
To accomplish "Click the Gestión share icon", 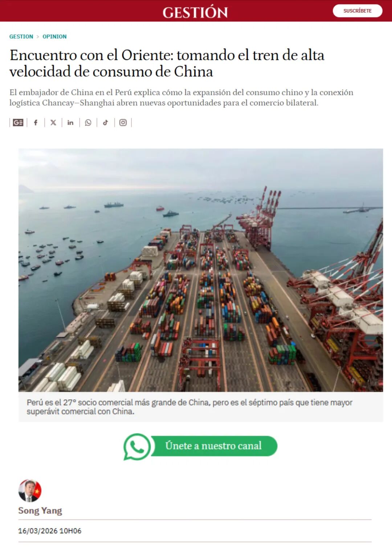I will [x=18, y=122].
